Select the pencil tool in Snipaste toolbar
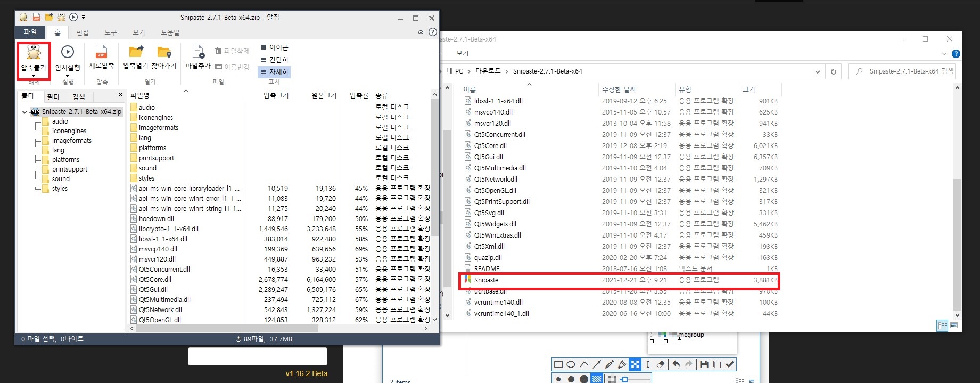980x383 pixels. (610, 364)
